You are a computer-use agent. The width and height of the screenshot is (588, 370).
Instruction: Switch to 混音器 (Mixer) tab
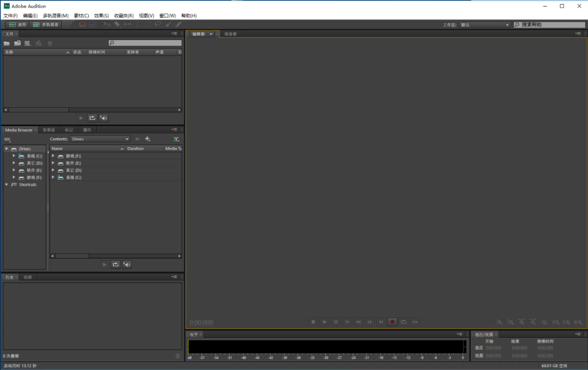pyautogui.click(x=231, y=34)
